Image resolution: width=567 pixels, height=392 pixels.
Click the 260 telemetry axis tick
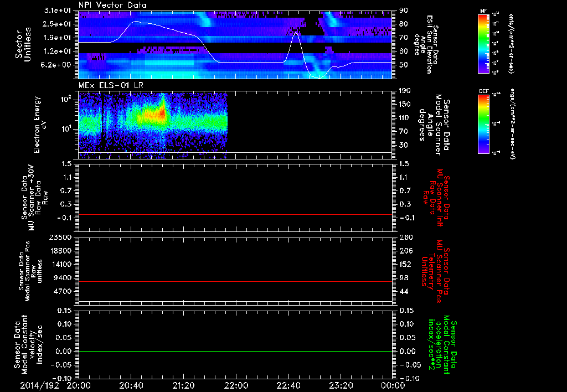(405, 238)
